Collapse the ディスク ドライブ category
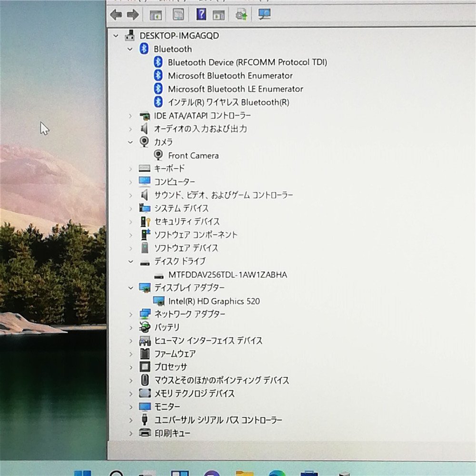This screenshot has height=476, width=476. click(x=130, y=261)
